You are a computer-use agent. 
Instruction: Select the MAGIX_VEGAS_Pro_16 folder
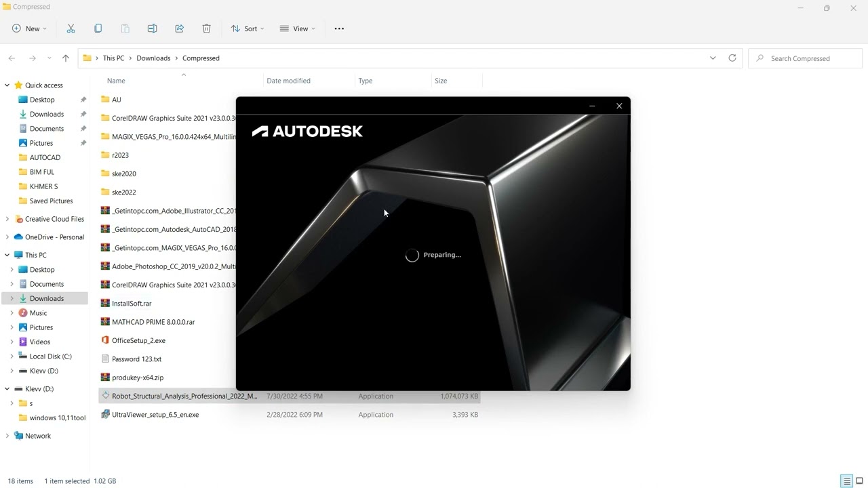point(174,136)
